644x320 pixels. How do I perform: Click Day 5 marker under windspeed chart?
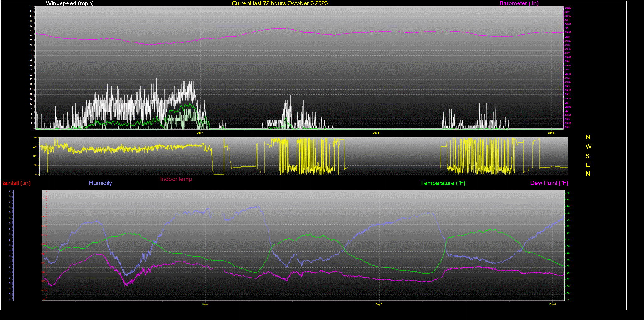pos(376,133)
